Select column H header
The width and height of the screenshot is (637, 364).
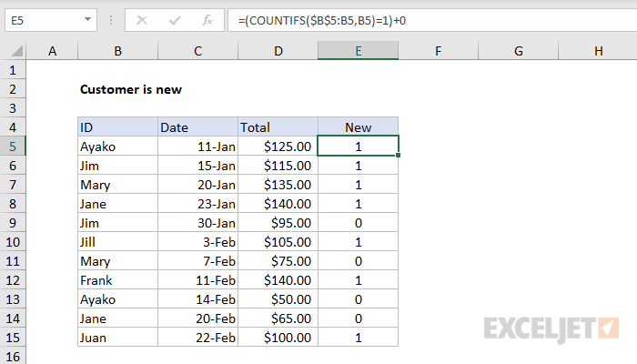click(x=599, y=51)
